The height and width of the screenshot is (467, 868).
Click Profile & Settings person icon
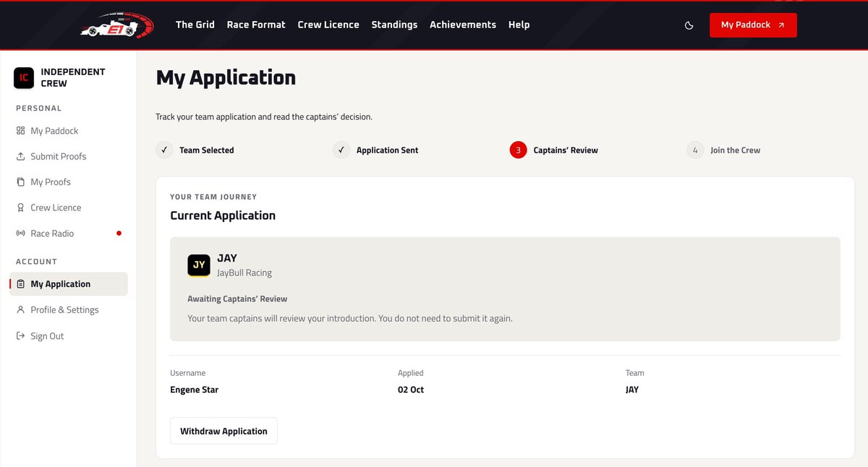(20, 310)
